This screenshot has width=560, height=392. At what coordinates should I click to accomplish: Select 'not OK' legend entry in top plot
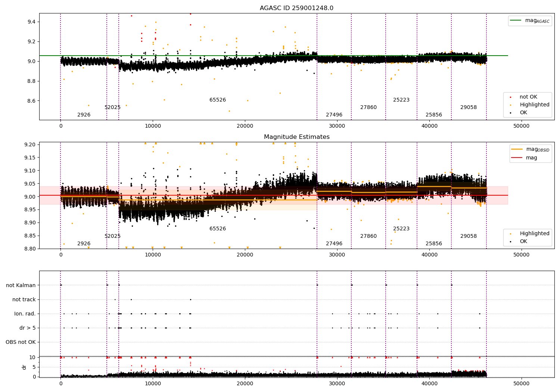point(528,97)
